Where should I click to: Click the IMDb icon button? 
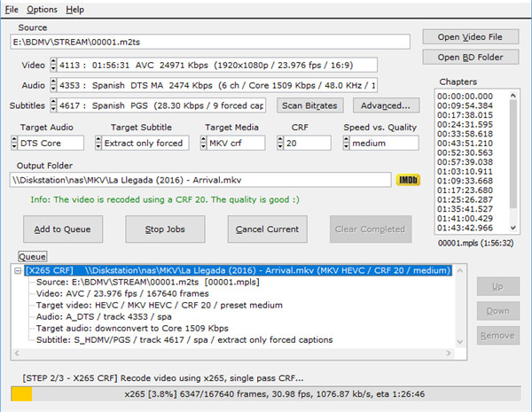(x=407, y=180)
